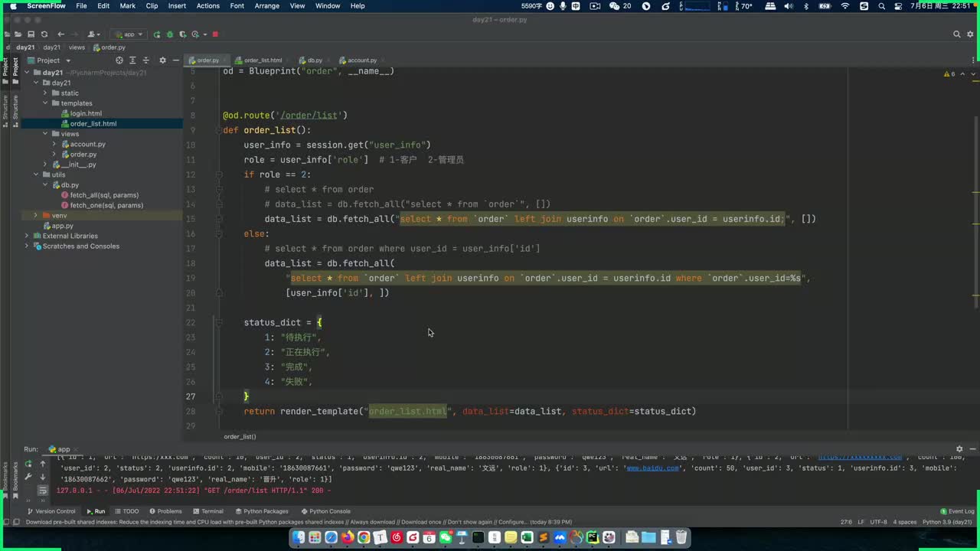Run the app with the rerun icon
980x551 pixels.
coord(157,34)
